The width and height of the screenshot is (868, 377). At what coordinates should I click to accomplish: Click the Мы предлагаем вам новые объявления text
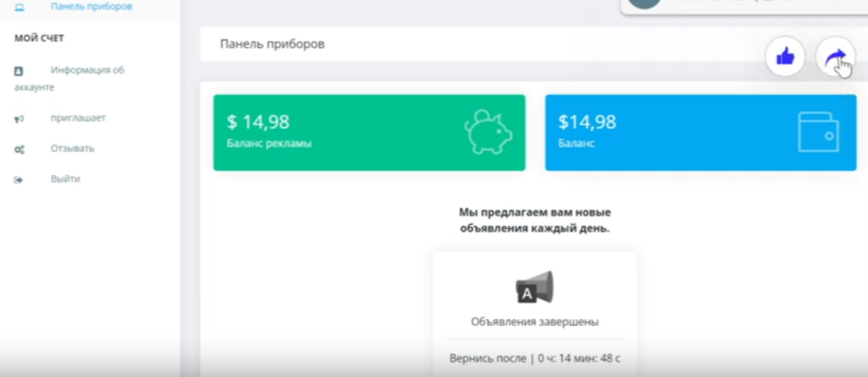pyautogui.click(x=535, y=221)
